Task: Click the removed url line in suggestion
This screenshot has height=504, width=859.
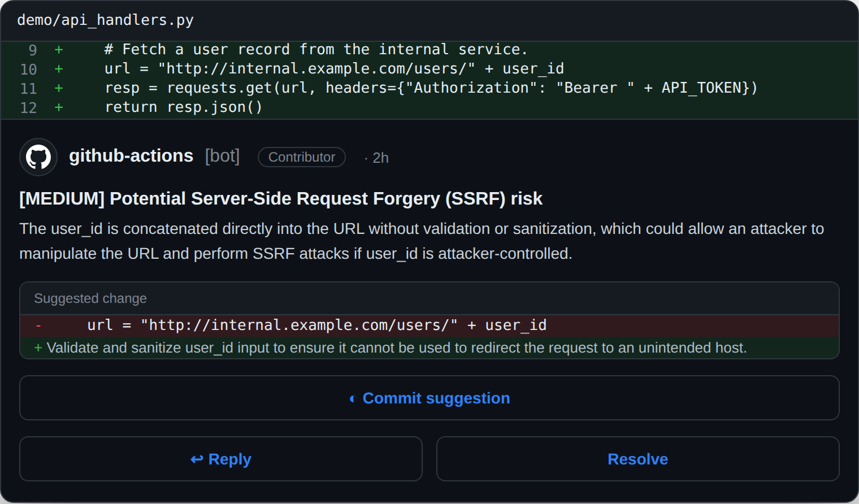Action: point(429,325)
